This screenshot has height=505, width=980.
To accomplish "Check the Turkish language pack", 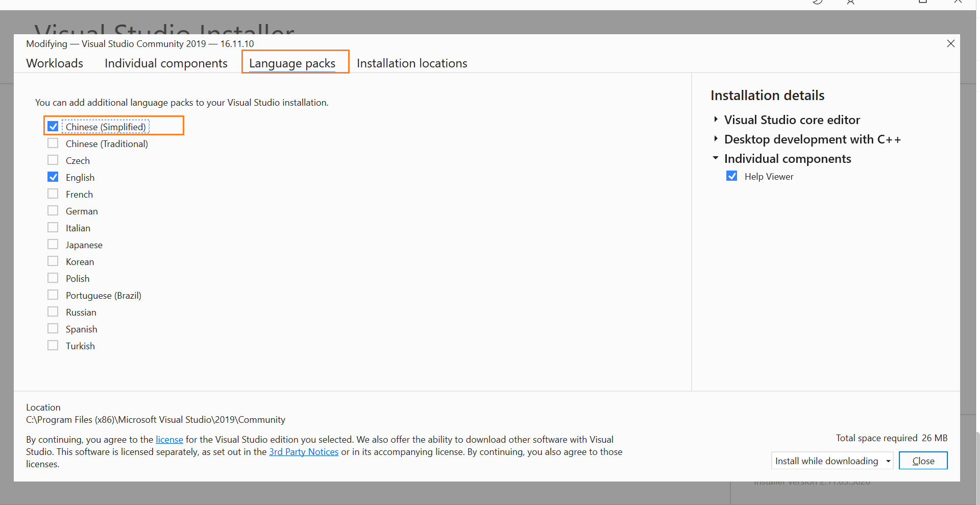I will 53,346.
